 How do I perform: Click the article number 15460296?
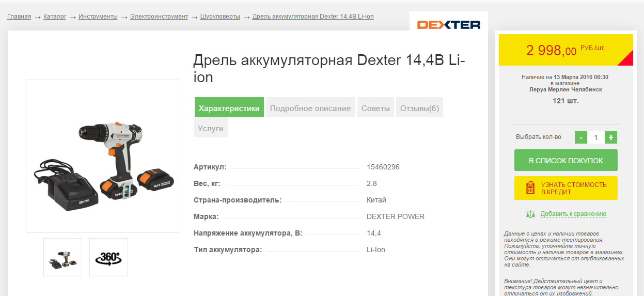(x=383, y=167)
